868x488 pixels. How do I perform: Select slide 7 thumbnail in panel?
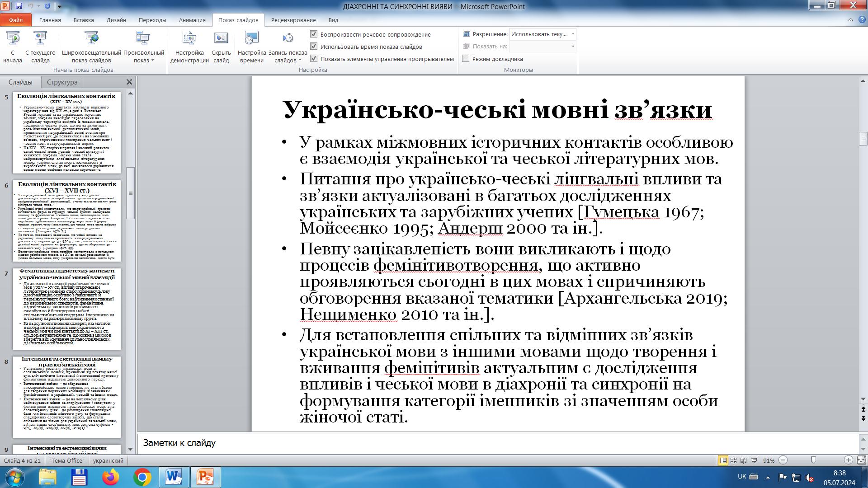coord(66,309)
